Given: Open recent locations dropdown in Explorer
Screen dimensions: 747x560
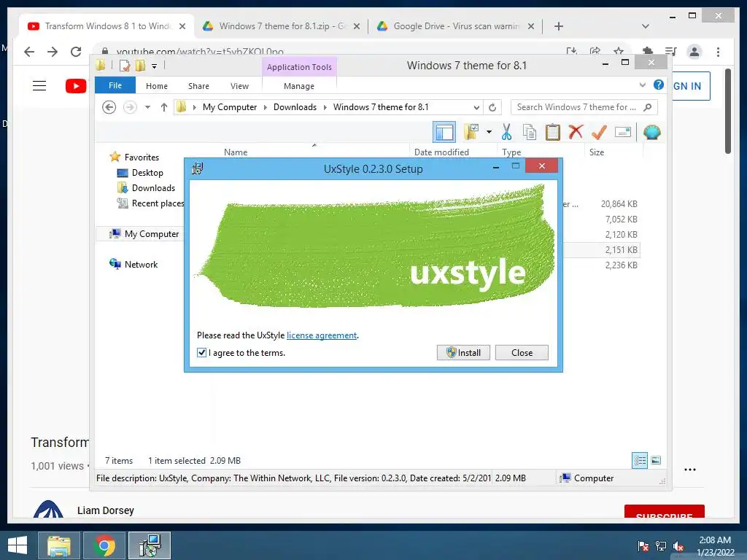Looking at the screenshot, I should tap(147, 107).
